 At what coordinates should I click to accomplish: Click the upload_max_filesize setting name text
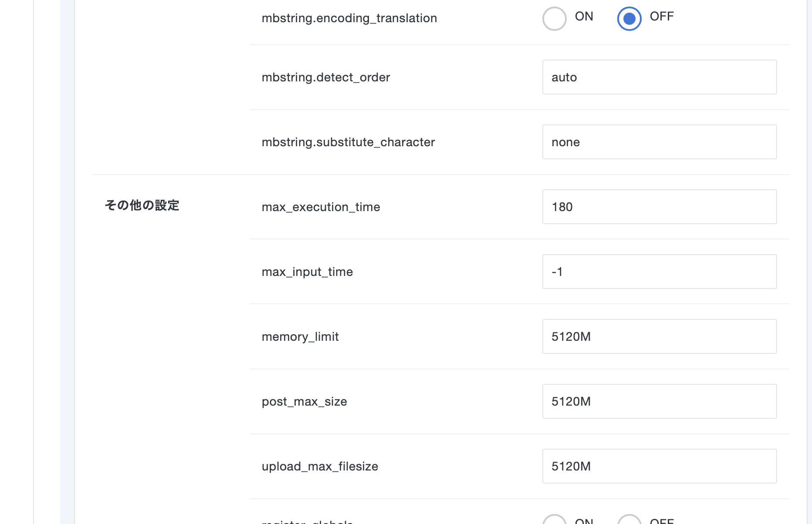pyautogui.click(x=320, y=467)
